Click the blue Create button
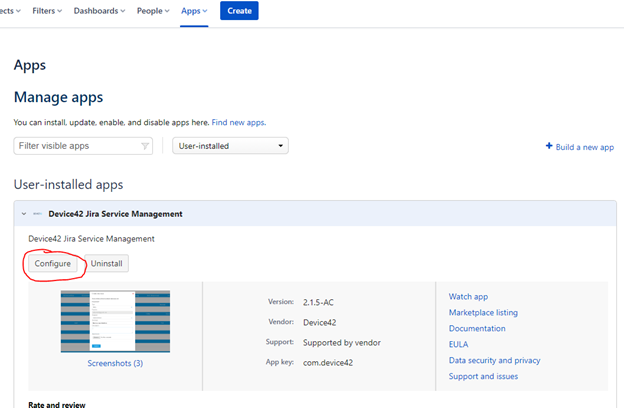624x408 pixels. (x=239, y=11)
